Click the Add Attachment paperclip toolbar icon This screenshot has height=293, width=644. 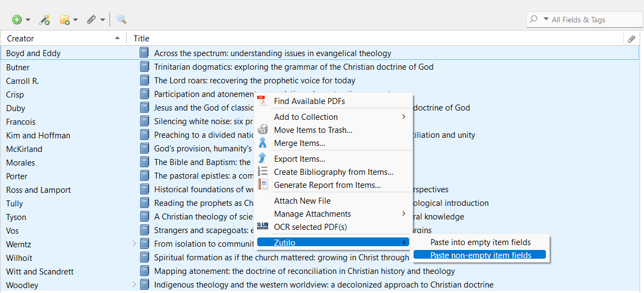(91, 20)
